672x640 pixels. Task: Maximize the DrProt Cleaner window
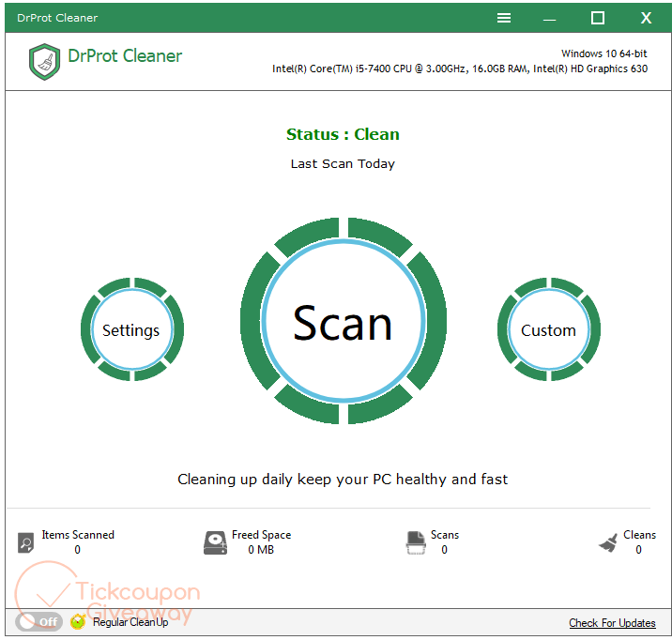point(598,18)
